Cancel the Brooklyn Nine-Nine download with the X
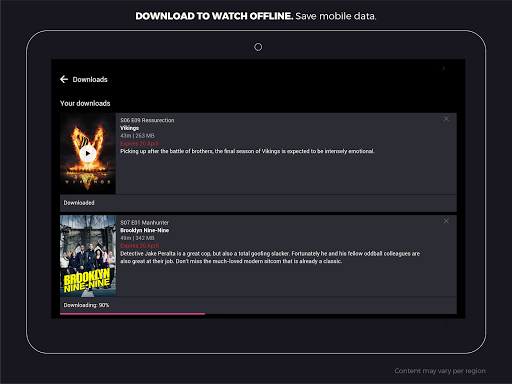 click(x=446, y=221)
